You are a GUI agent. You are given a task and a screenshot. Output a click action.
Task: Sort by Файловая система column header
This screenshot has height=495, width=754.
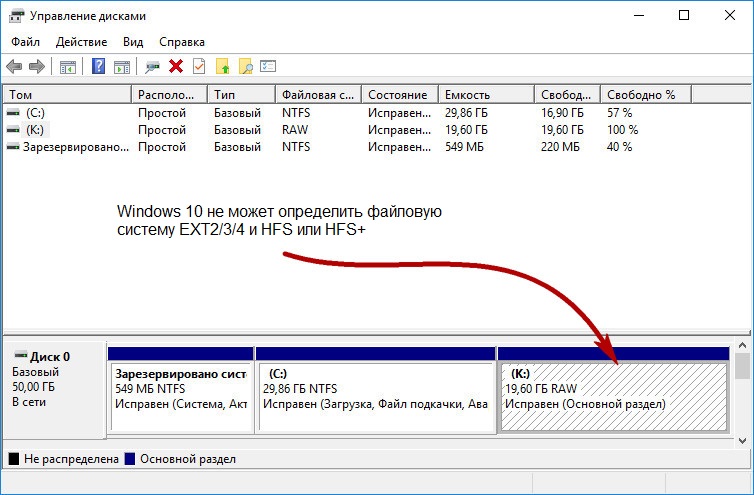pos(318,95)
